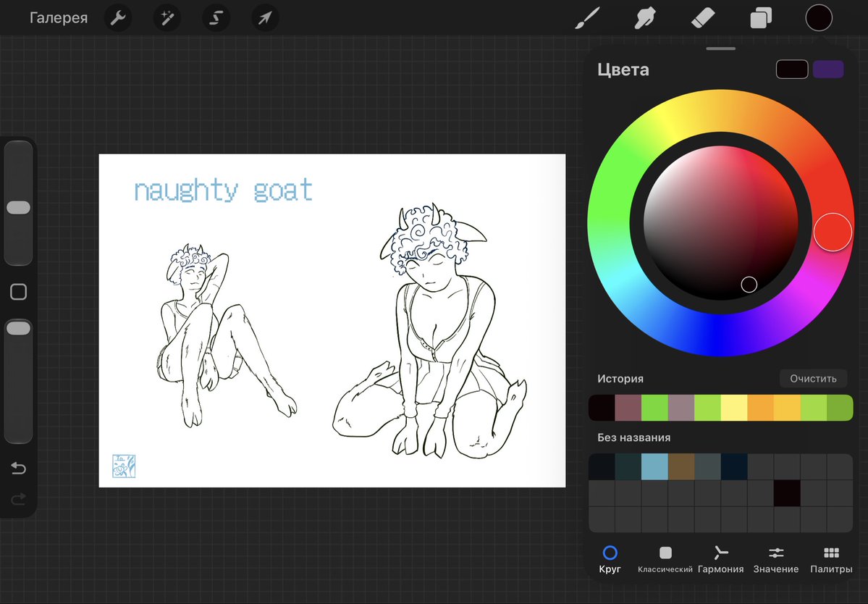Switch to the Гармония color tab
868x604 pixels.
click(x=720, y=559)
